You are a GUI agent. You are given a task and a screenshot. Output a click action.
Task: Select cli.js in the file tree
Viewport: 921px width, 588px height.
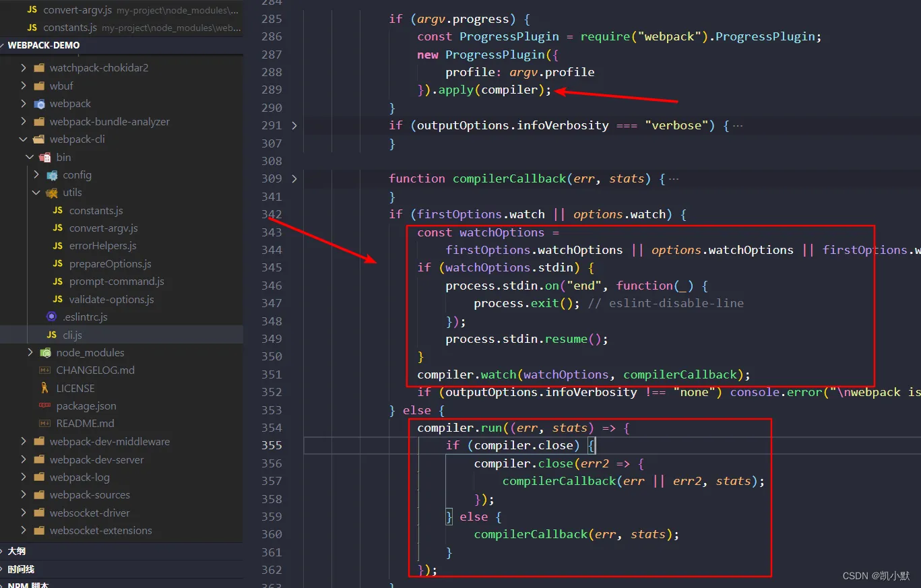[x=72, y=335]
